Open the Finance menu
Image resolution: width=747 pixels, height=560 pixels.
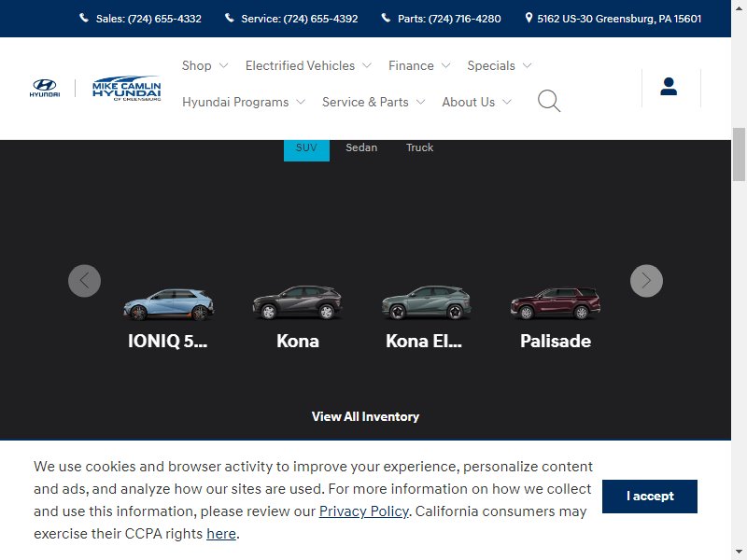411,65
